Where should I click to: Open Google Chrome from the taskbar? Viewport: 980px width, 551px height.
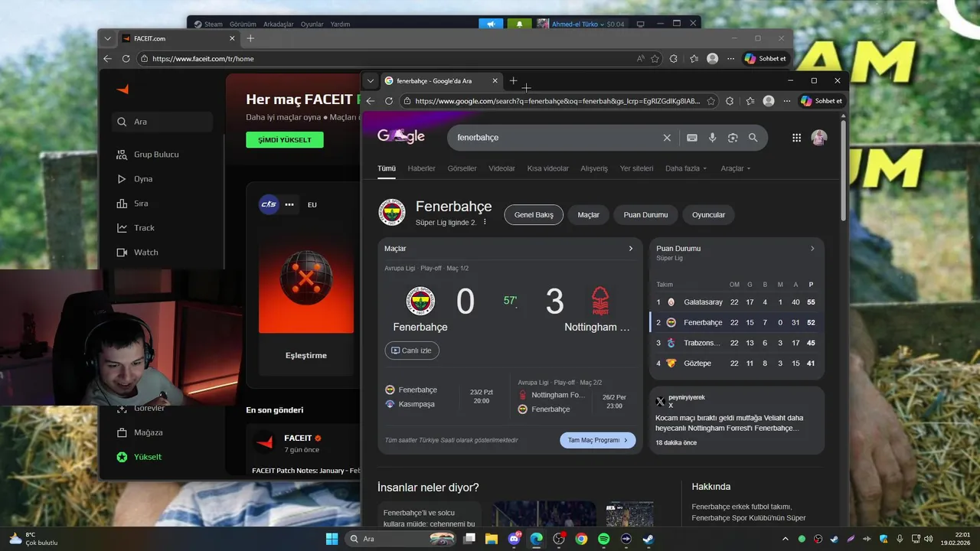[581, 539]
